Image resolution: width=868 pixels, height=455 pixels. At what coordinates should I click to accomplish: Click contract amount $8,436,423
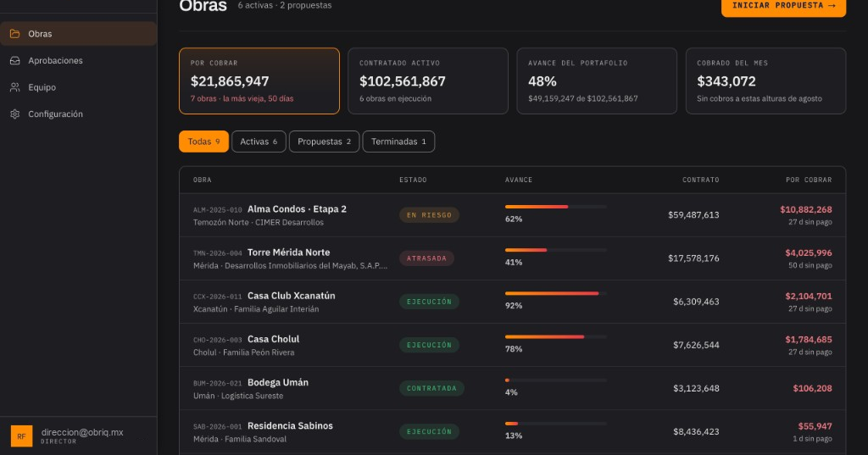(696, 432)
